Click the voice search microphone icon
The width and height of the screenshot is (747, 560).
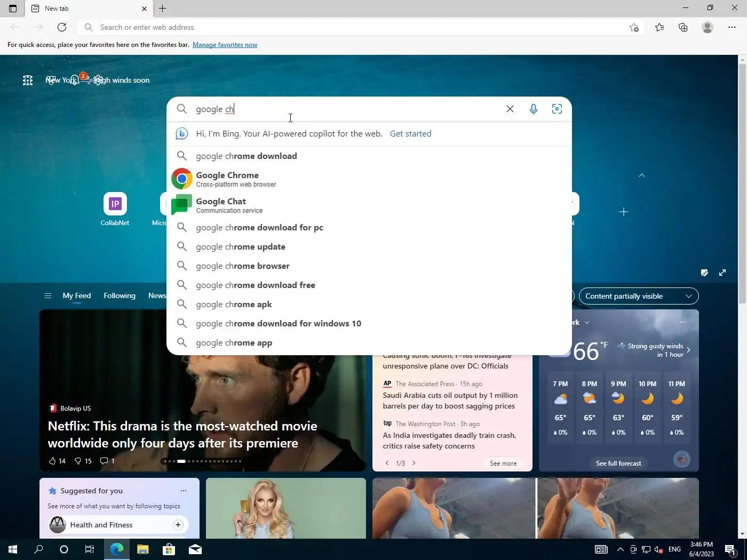[533, 109]
